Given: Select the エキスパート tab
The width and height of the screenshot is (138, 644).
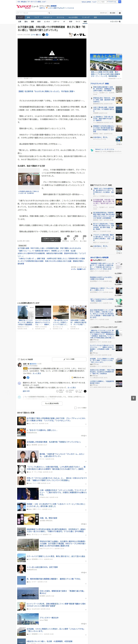Looking at the screenshot, I should click(48, 17).
